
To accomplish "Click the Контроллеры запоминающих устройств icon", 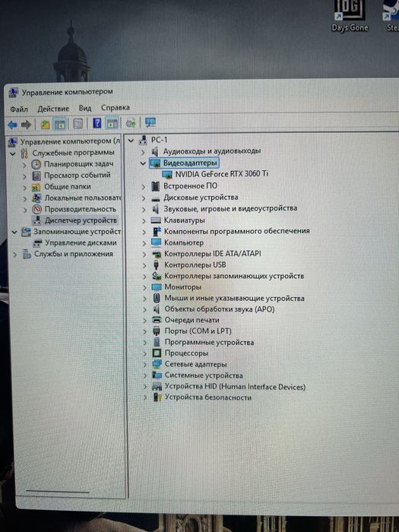I will (x=157, y=276).
